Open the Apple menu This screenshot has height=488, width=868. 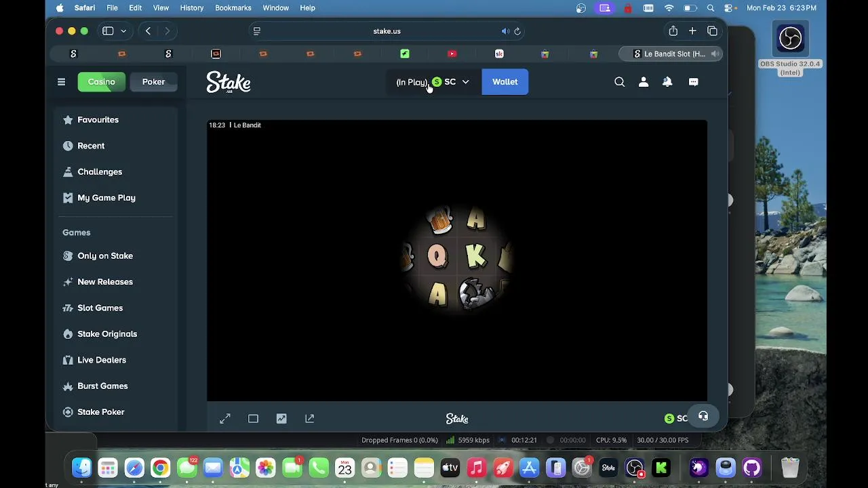tap(60, 8)
